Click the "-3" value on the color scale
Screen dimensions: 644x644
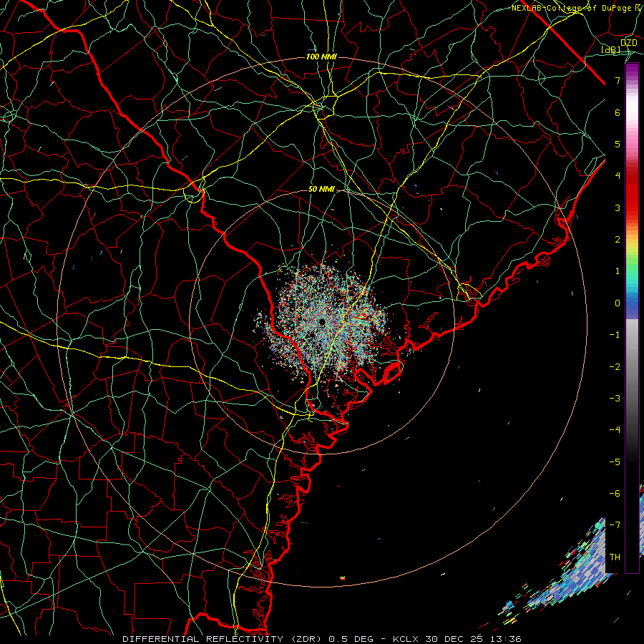pyautogui.click(x=615, y=399)
